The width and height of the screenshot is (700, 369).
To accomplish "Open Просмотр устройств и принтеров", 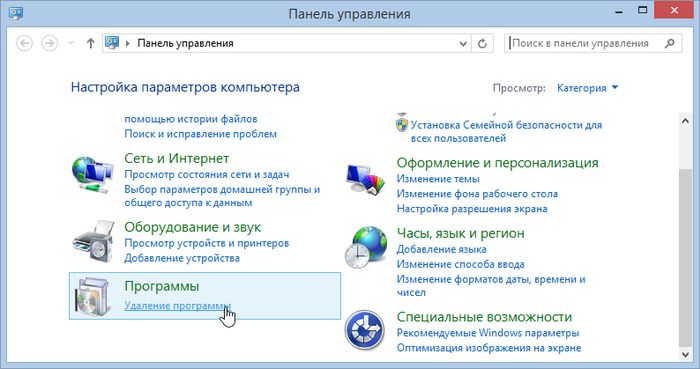I will tap(207, 243).
